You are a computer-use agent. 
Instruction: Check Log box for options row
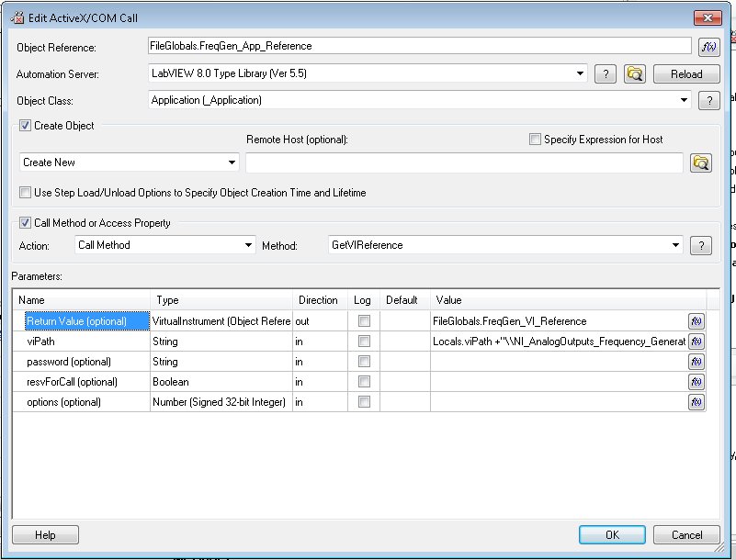tap(364, 401)
